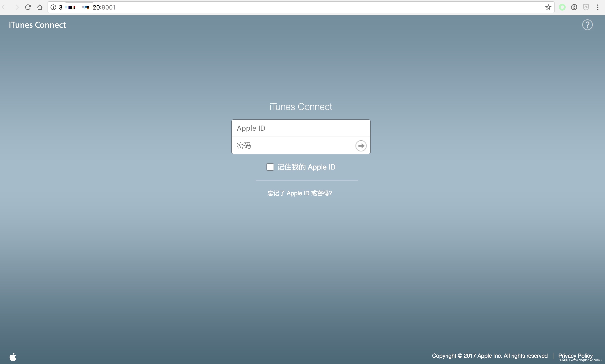
Task: Open the browser three-dot menu
Action: 598,7
